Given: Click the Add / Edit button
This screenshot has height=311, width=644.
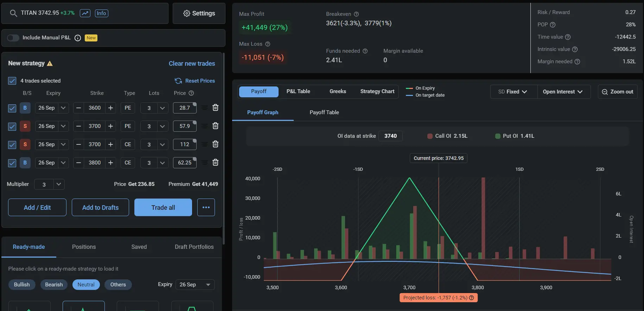Looking at the screenshot, I should tap(37, 207).
